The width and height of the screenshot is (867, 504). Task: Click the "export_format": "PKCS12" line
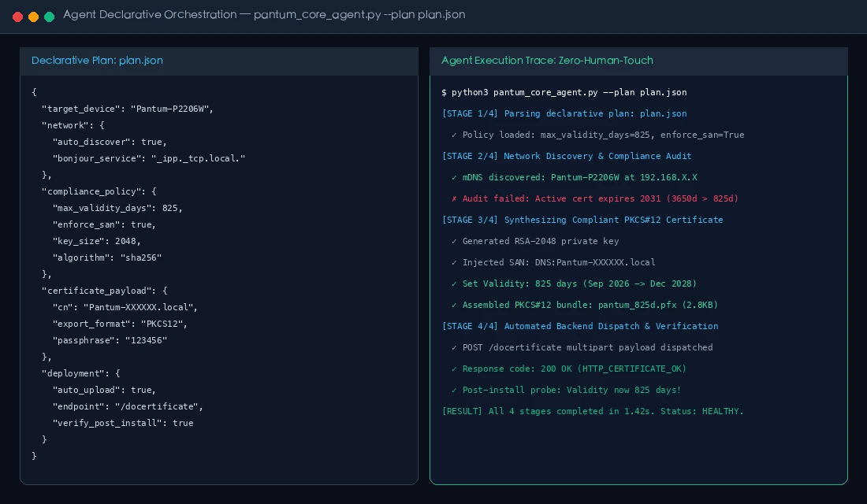(x=120, y=324)
